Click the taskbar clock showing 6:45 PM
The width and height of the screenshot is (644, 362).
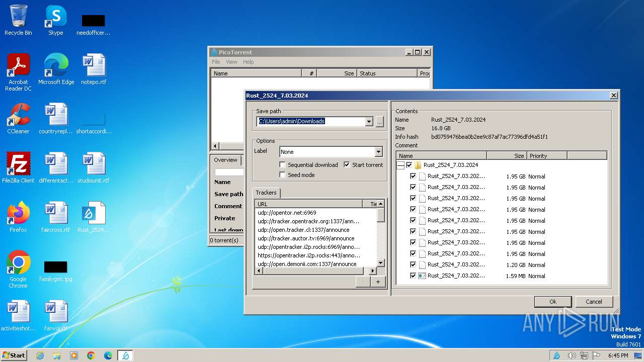coord(618,355)
